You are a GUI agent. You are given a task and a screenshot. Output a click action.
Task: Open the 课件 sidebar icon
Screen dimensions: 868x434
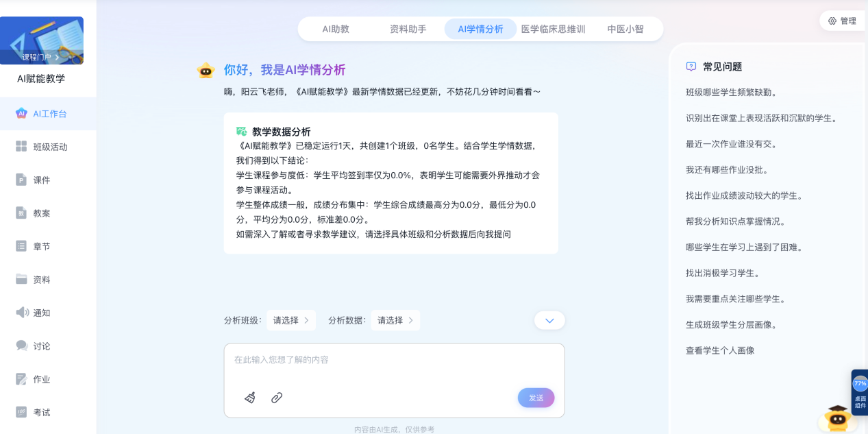pyautogui.click(x=21, y=180)
